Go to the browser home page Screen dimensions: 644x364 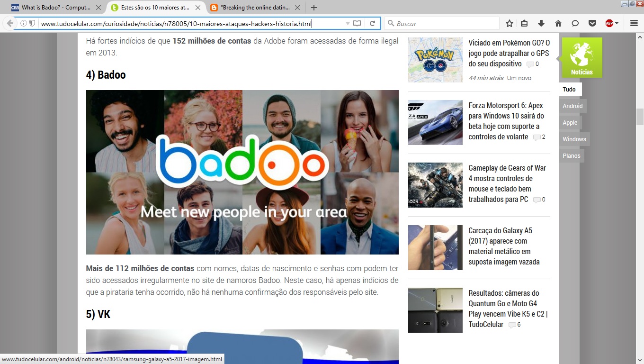558,23
